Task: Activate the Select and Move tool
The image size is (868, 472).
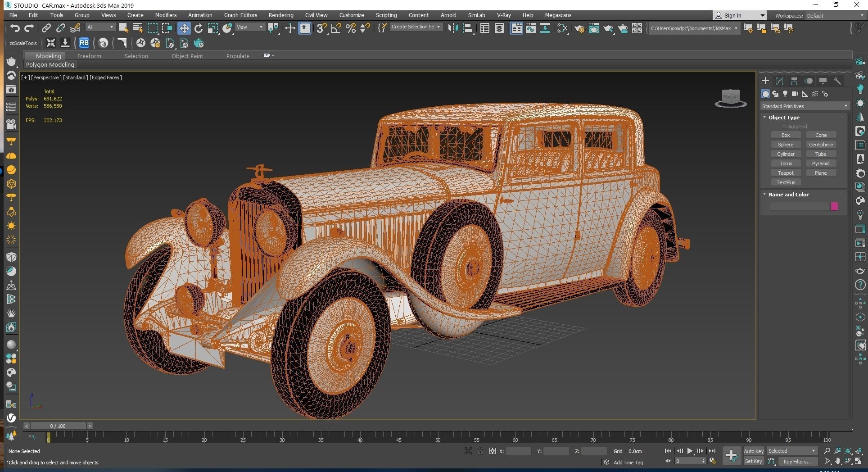Action: (x=184, y=28)
